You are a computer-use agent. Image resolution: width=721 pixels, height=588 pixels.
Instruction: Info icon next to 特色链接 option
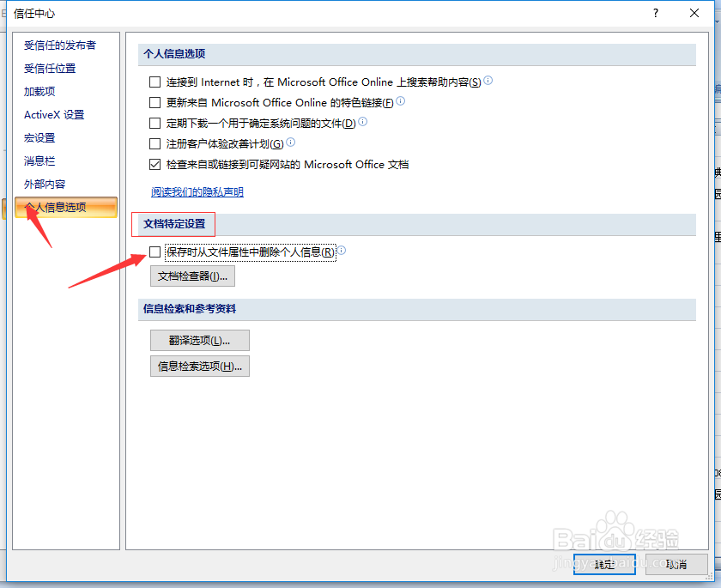pyautogui.click(x=401, y=100)
